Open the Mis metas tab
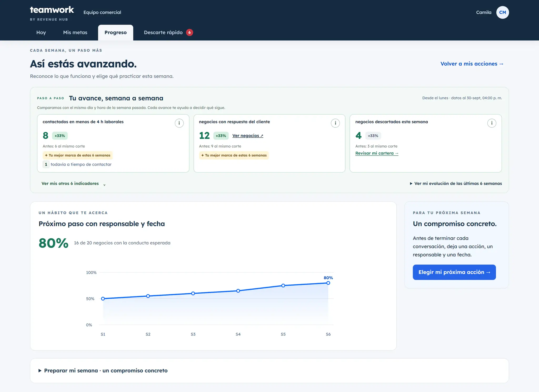 tap(75, 32)
